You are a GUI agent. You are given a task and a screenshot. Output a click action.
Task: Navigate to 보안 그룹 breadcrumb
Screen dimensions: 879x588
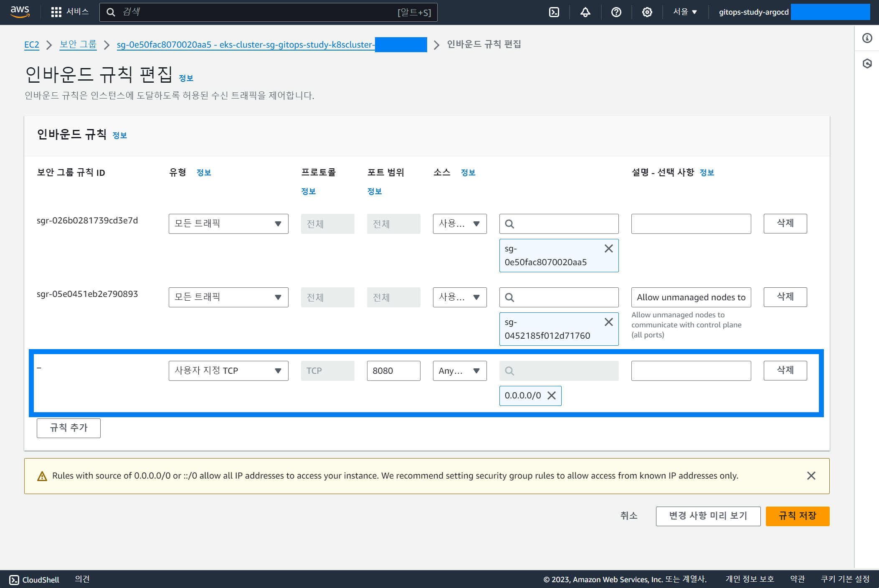[x=78, y=44]
